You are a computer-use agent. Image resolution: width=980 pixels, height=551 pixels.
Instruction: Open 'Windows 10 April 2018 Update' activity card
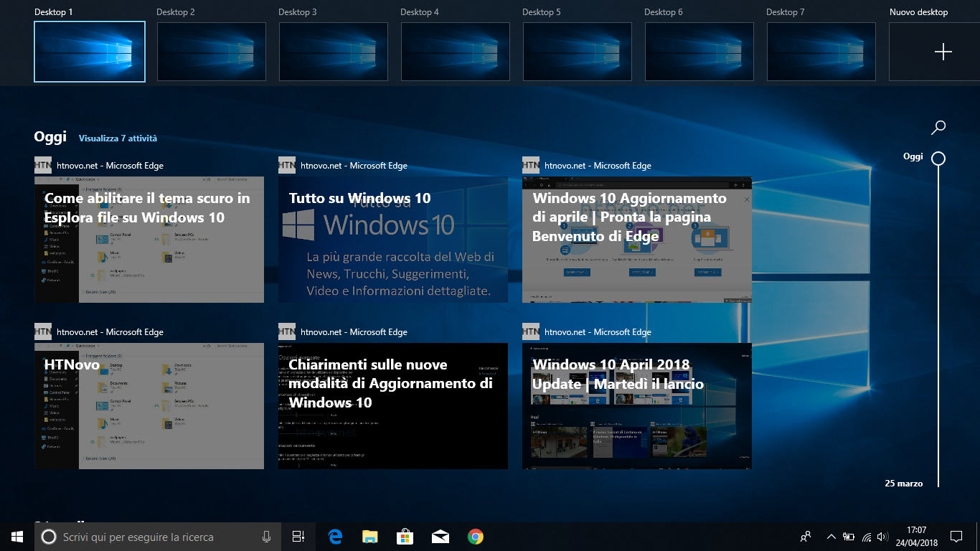(x=637, y=406)
